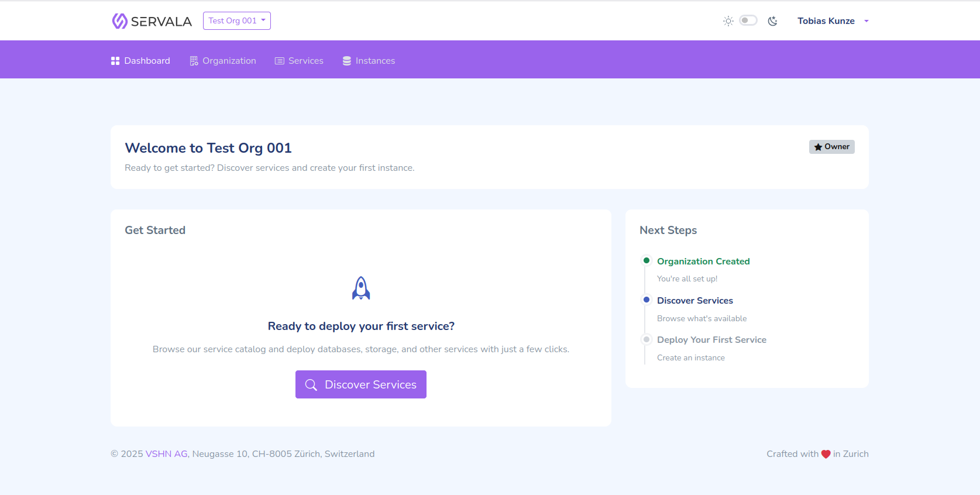Click the Dashboard grid icon

coord(115,61)
